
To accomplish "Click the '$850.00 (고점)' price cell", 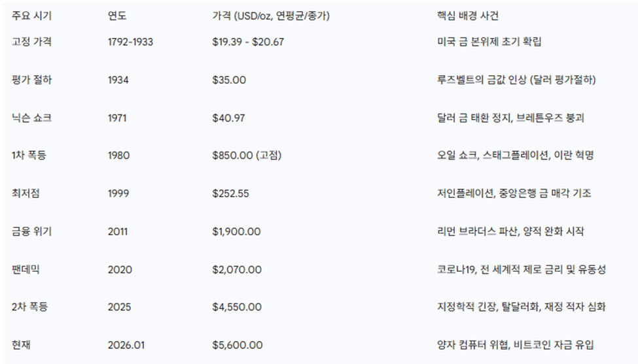I will click(x=246, y=156).
